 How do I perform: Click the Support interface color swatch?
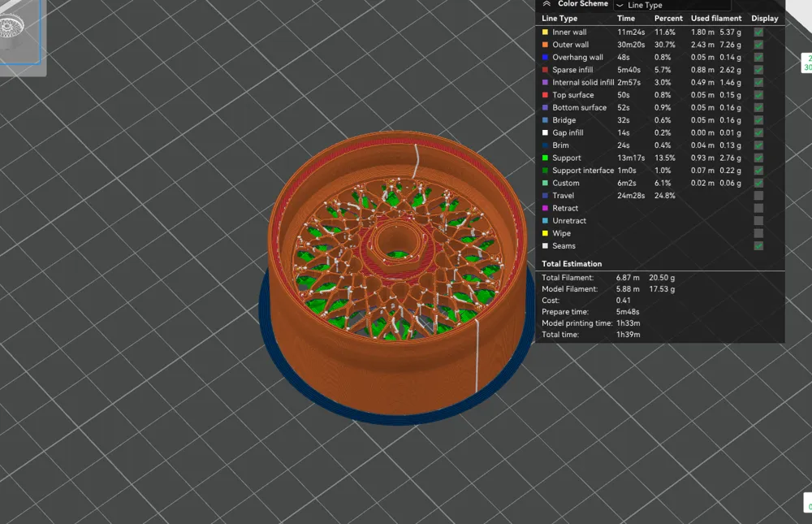(x=545, y=170)
